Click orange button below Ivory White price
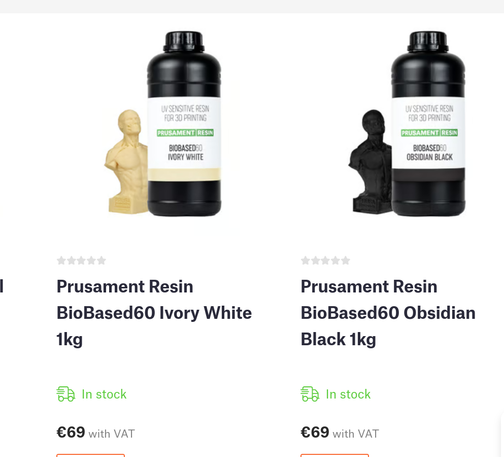The height and width of the screenshot is (457, 504). [91, 455]
